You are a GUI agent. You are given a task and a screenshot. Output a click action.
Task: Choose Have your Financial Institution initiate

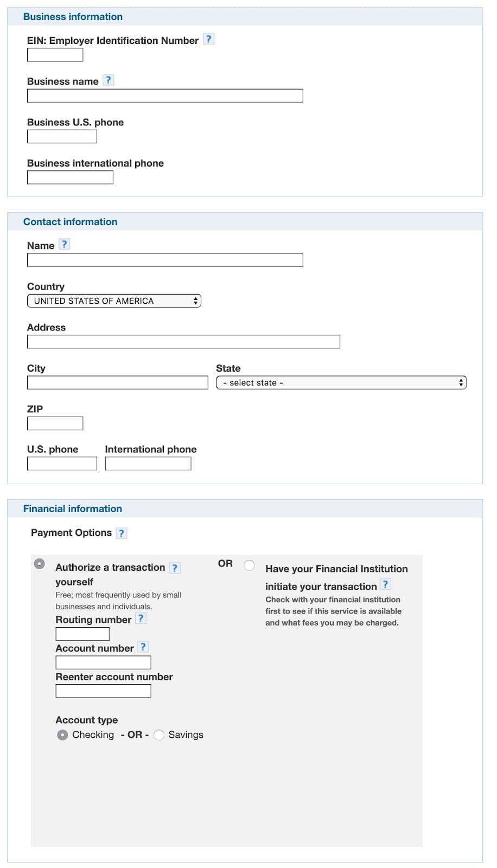249,565
